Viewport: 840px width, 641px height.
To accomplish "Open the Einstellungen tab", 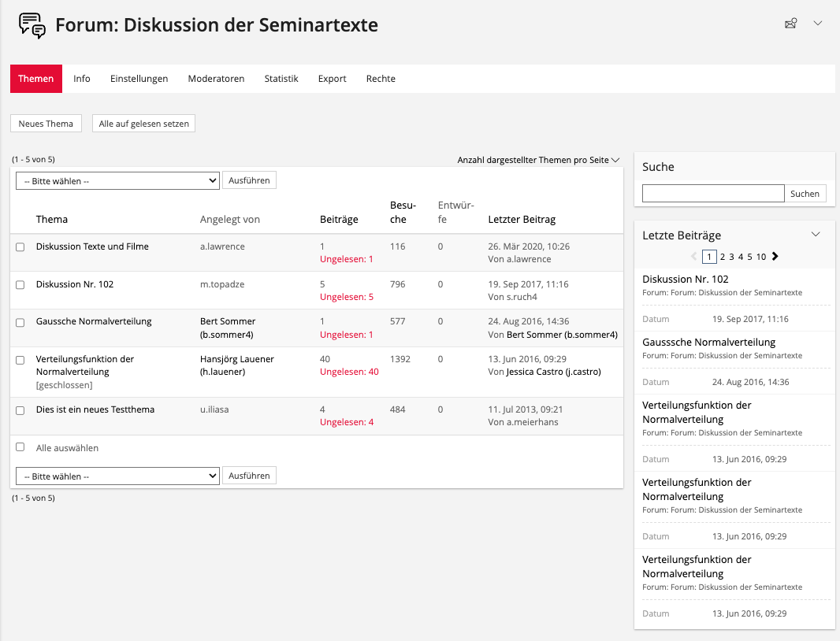I will coord(139,79).
